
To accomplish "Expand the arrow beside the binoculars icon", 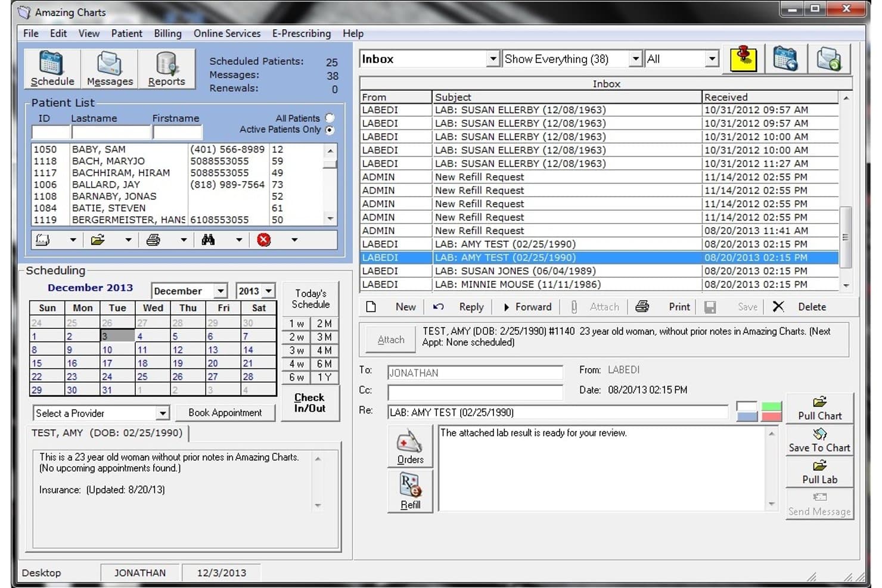I will 238,240.
